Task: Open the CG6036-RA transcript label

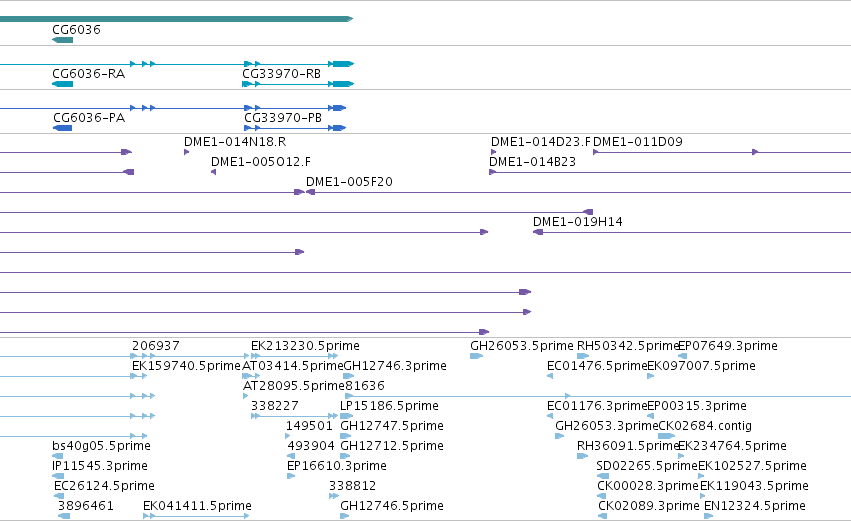Action: (x=88, y=73)
